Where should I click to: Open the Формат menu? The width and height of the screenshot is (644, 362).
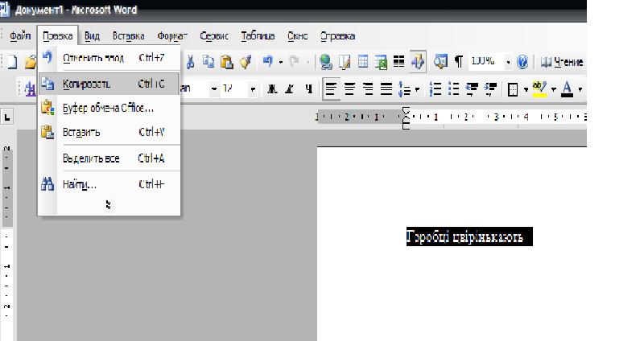coord(172,35)
